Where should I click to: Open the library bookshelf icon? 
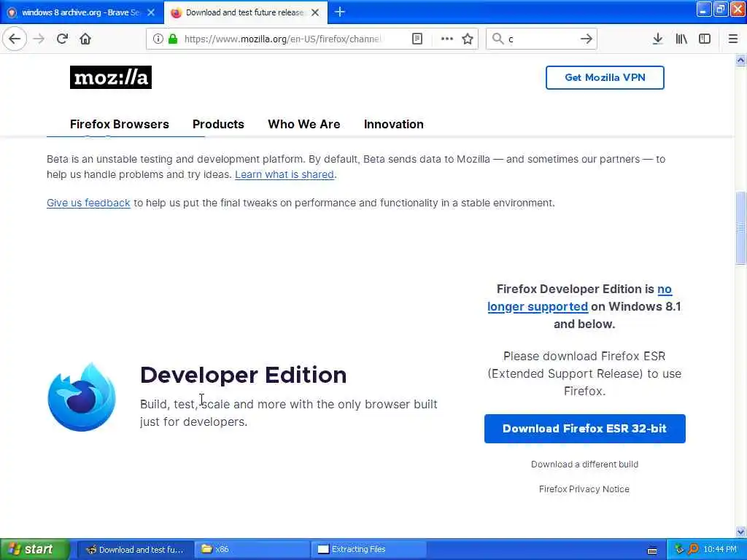point(681,39)
